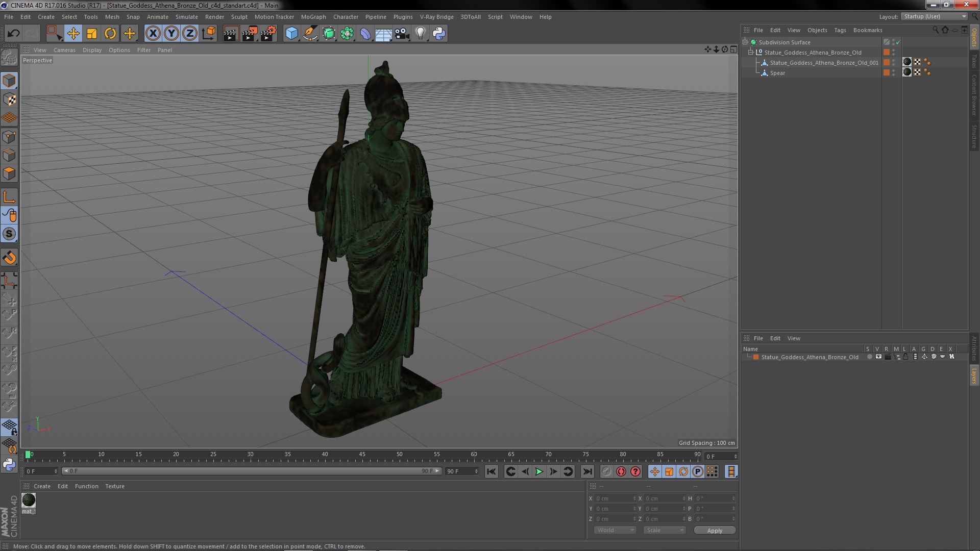Image resolution: width=980 pixels, height=551 pixels.
Task: Click the Undo arrow icon
Action: pyautogui.click(x=13, y=34)
